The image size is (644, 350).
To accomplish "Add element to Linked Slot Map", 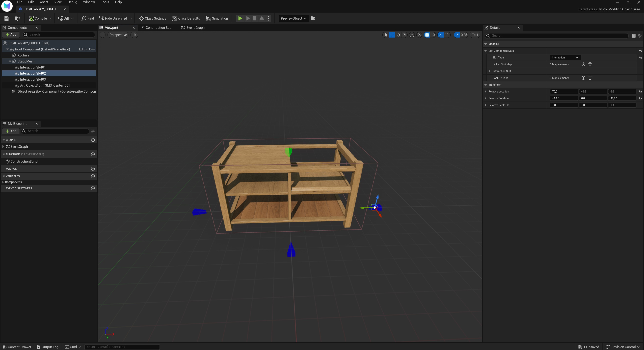I will pyautogui.click(x=583, y=65).
